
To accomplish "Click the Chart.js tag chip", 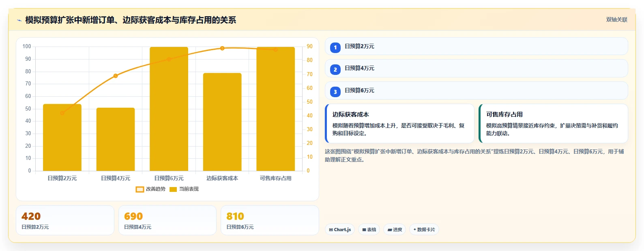I will (x=340, y=230).
